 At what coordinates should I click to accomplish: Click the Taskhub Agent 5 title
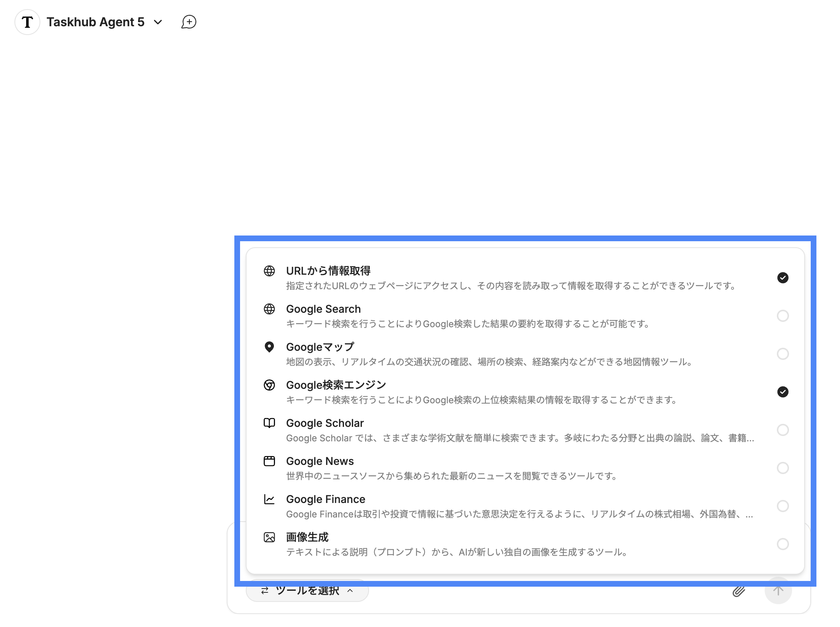95,22
